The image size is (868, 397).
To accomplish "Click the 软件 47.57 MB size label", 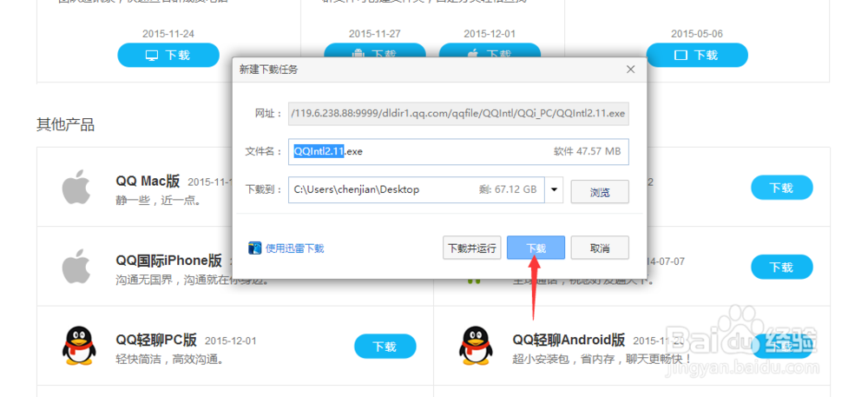I will coord(587,151).
